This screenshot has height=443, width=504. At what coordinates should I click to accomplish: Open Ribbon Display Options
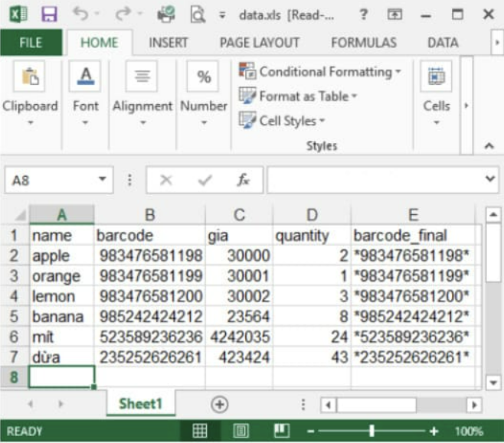[394, 15]
